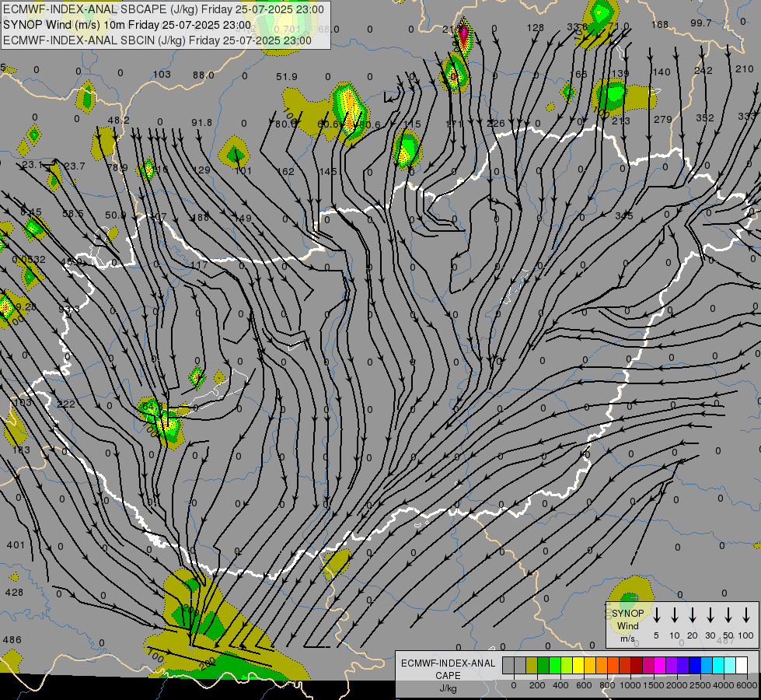Click the SYNOP Wind 10m header line

(x=127, y=25)
